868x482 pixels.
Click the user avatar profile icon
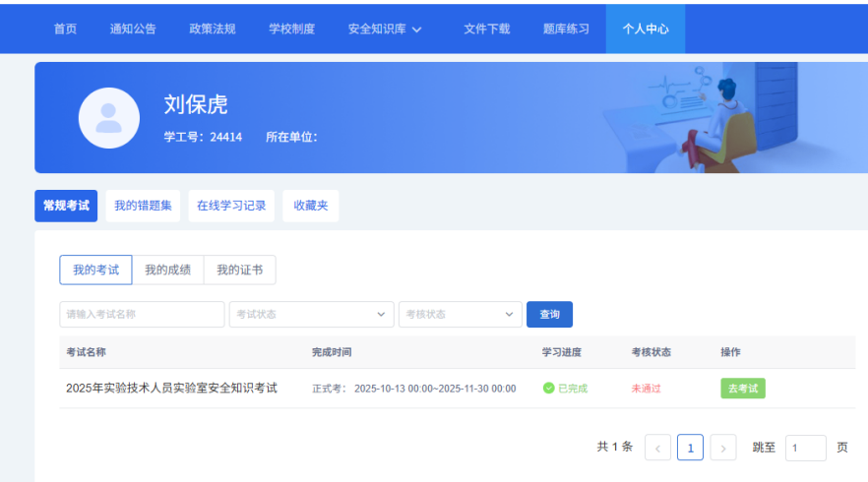click(108, 118)
